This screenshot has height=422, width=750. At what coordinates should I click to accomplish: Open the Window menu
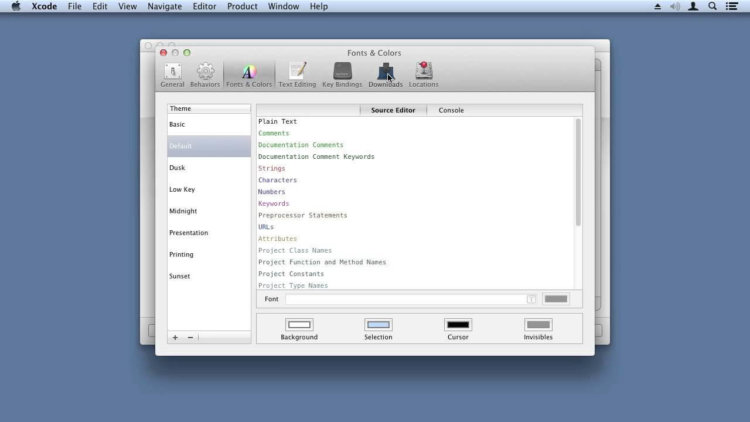(283, 6)
